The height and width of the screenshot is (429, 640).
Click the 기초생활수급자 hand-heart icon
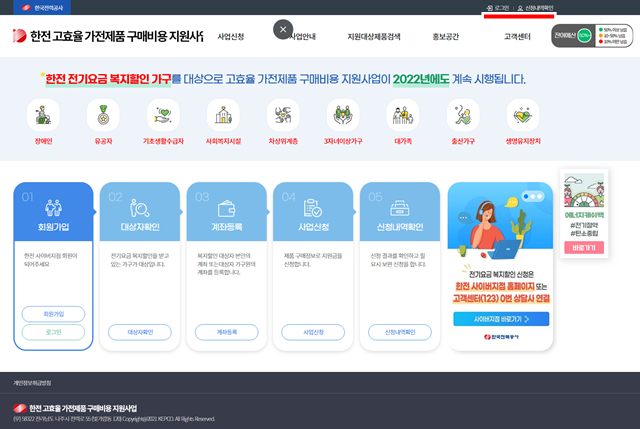pyautogui.click(x=163, y=115)
